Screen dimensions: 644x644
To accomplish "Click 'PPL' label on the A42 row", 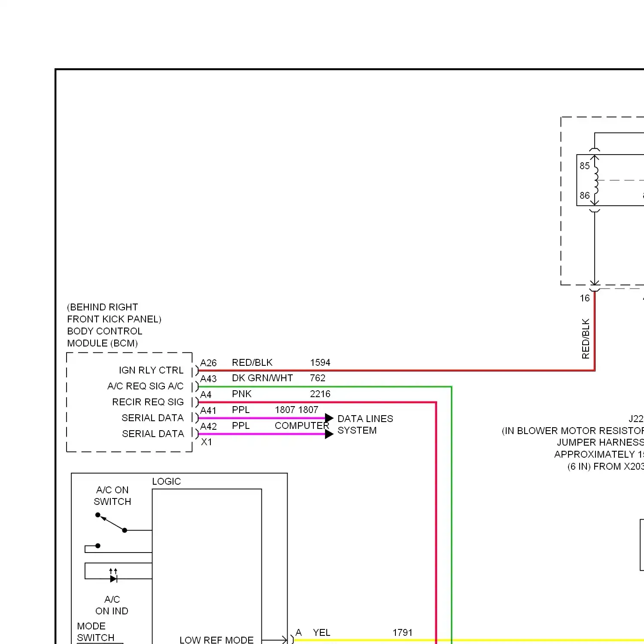I will [x=240, y=425].
